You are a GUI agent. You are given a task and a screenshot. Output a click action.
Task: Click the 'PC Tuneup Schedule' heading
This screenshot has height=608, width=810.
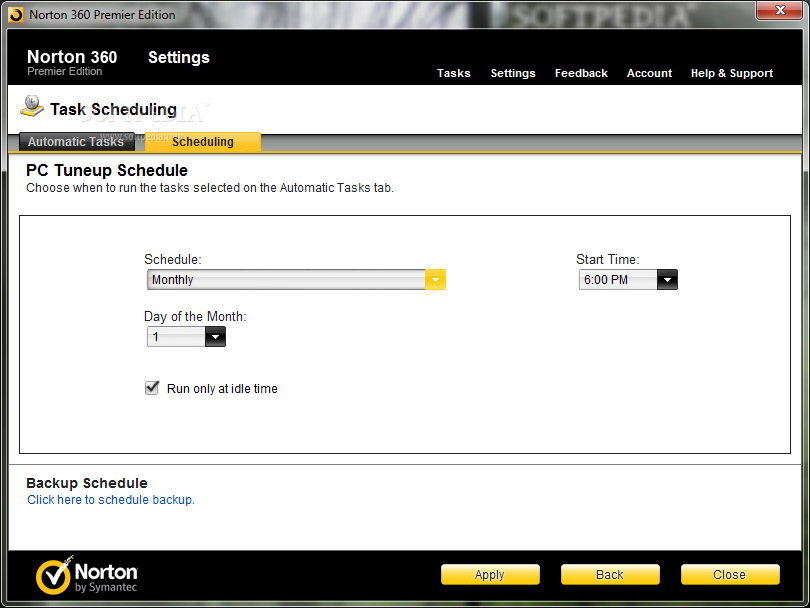tap(107, 170)
